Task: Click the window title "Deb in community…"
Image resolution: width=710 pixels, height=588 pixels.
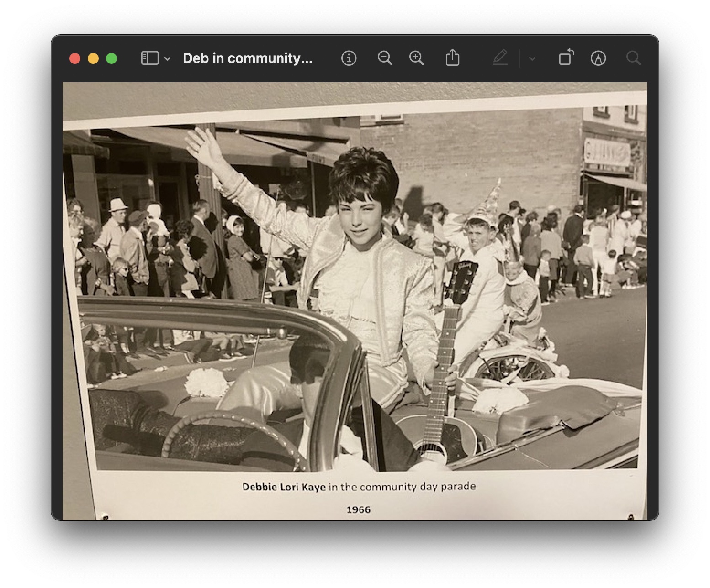Action: point(247,58)
